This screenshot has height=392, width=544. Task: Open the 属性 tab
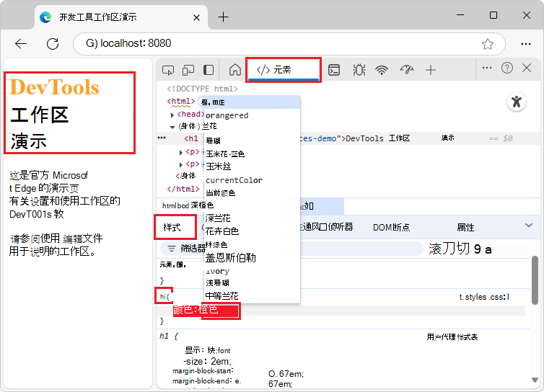pyautogui.click(x=465, y=228)
